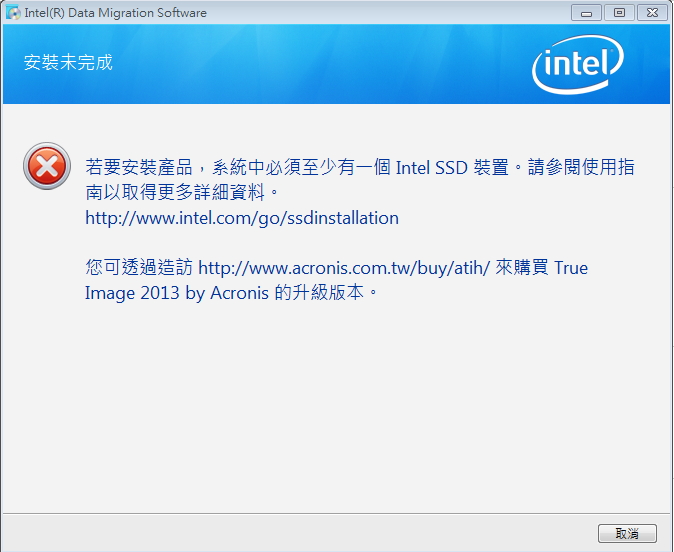Minimize the Data Migration Software window

pyautogui.click(x=586, y=13)
